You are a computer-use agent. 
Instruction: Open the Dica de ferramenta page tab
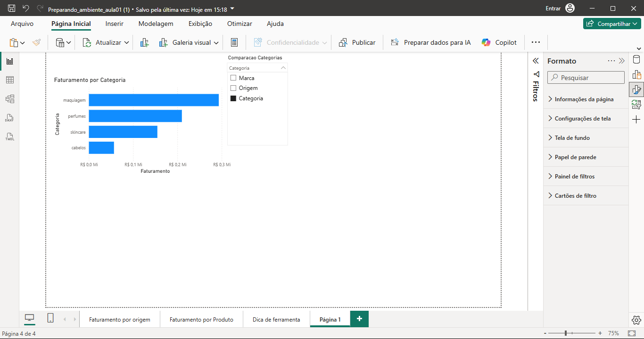point(276,319)
